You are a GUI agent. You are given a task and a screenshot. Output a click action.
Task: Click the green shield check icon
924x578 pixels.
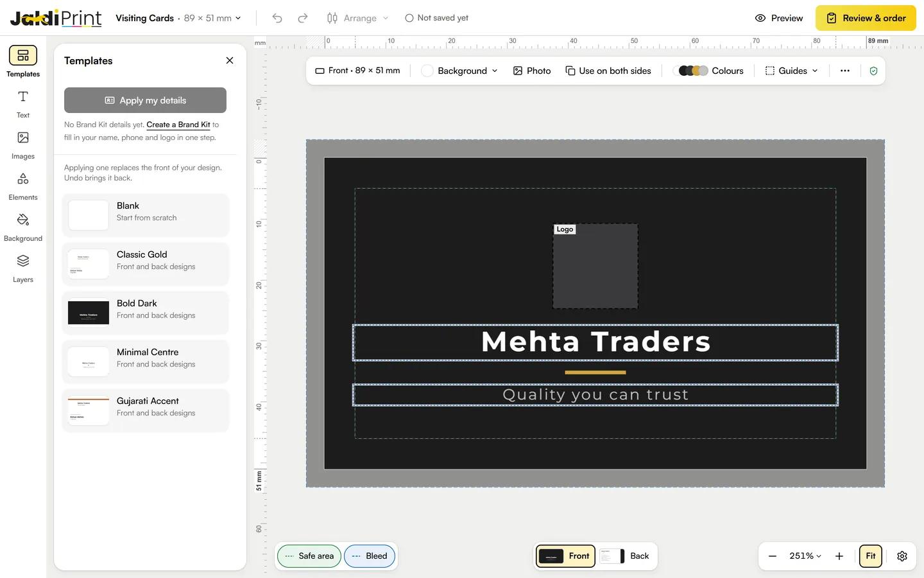(x=873, y=71)
